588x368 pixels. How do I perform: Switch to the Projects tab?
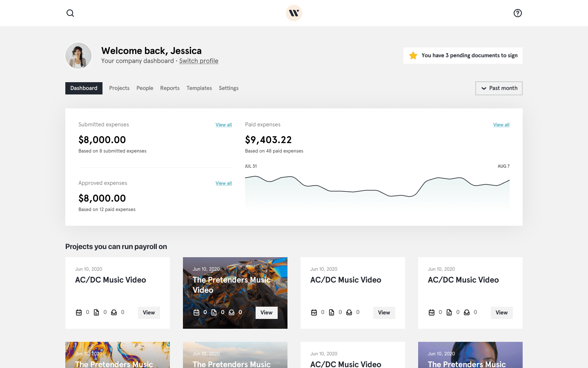point(119,88)
